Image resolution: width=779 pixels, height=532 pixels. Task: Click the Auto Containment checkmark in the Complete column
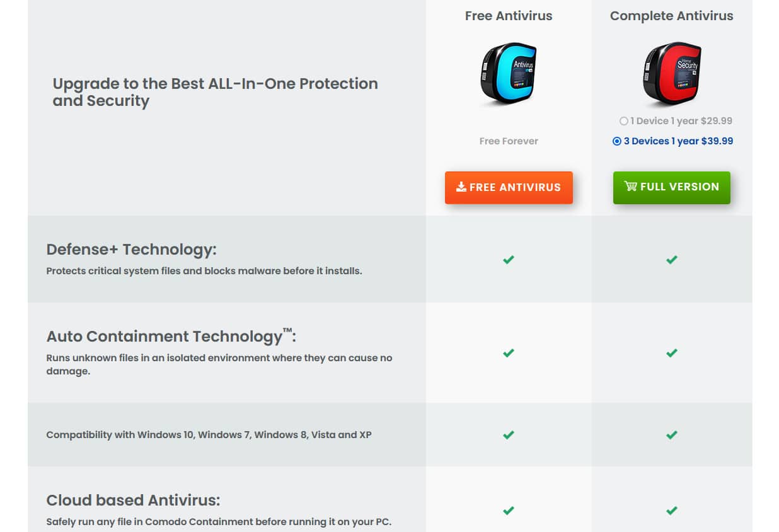click(x=672, y=353)
